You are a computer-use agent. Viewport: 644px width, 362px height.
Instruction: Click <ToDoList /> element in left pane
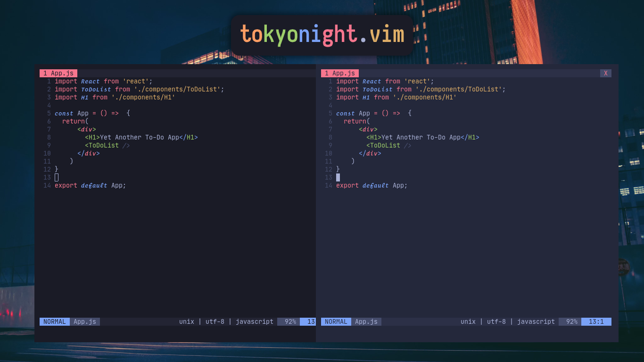click(107, 145)
